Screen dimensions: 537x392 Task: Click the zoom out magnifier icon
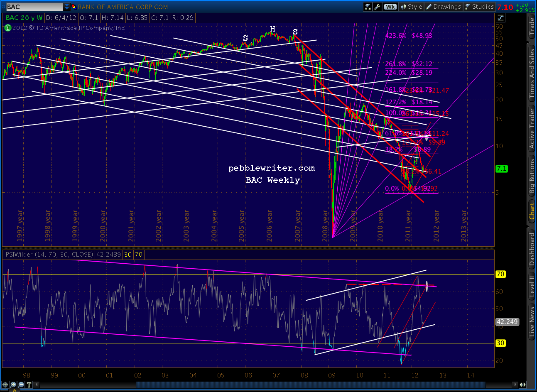[x=21, y=385]
